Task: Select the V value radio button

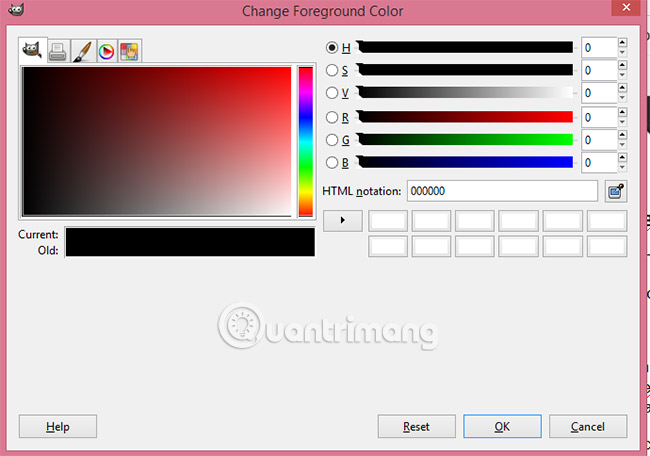Action: pos(332,93)
